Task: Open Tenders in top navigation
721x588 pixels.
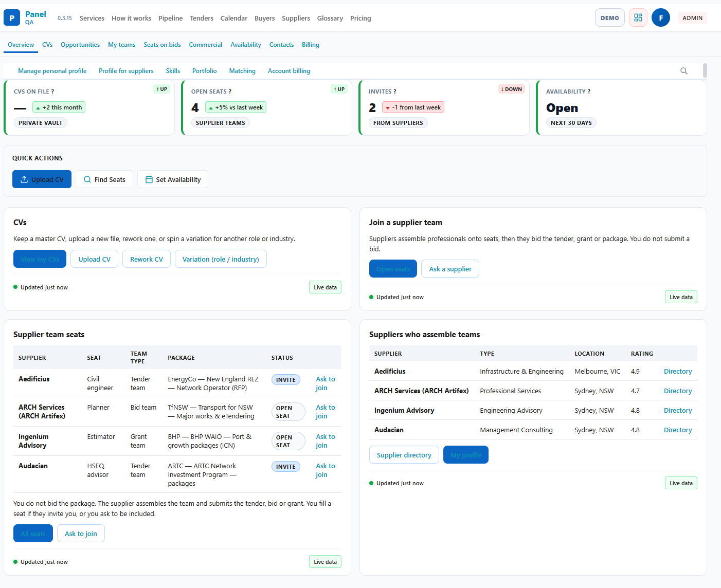Action: coord(202,18)
